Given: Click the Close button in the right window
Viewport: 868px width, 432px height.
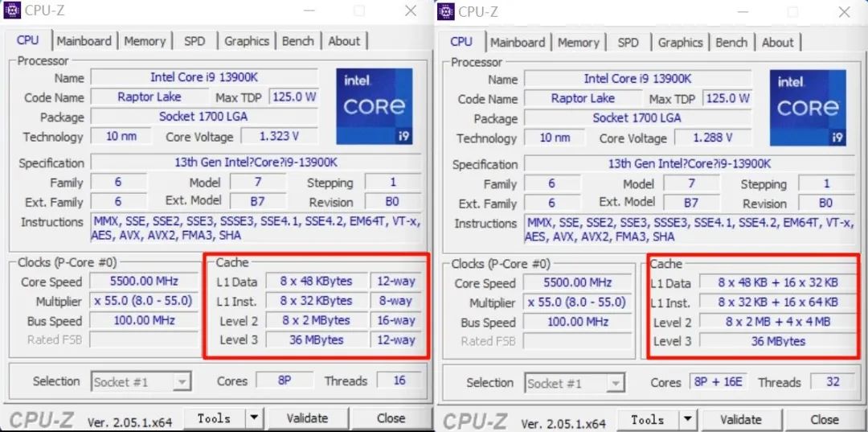Looking at the screenshot, I should coord(825,420).
